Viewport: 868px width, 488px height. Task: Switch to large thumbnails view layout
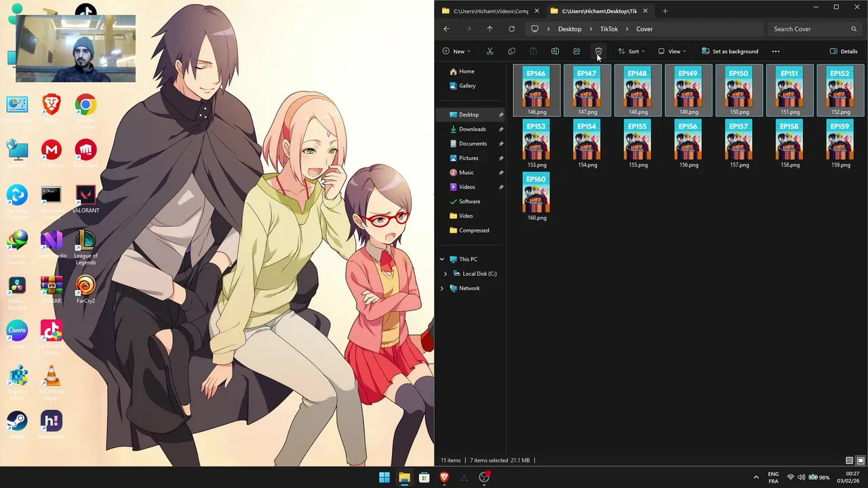tap(861, 461)
